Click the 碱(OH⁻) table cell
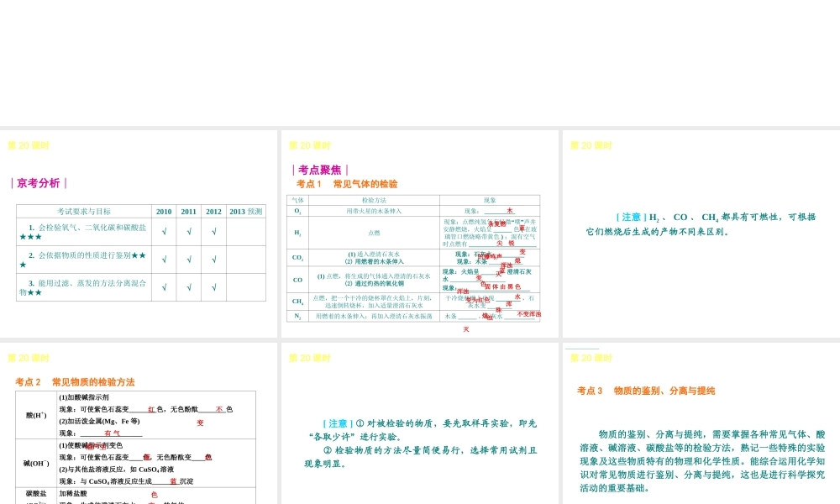The height and width of the screenshot is (504, 840). pos(36,464)
